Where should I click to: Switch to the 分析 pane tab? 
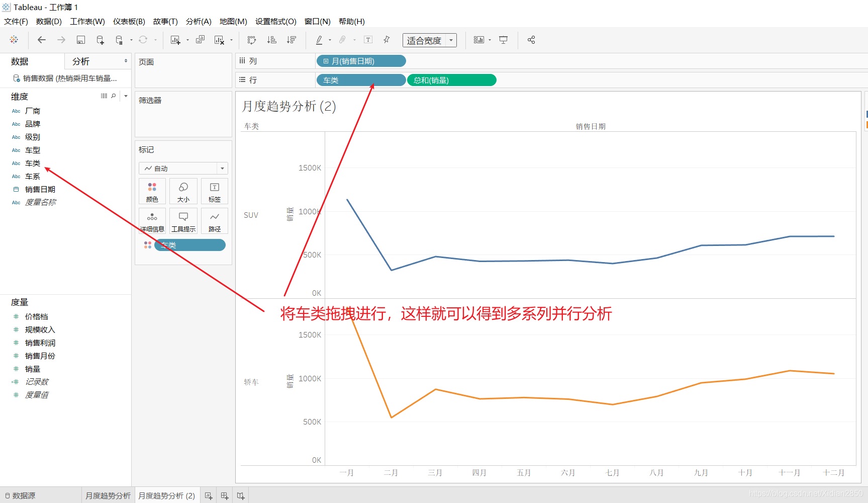(x=81, y=61)
